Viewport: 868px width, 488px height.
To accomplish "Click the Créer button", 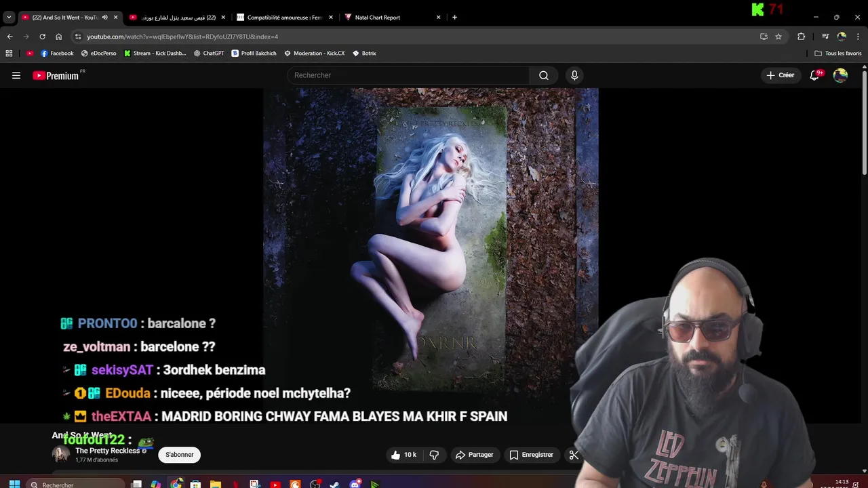I will click(x=781, y=75).
